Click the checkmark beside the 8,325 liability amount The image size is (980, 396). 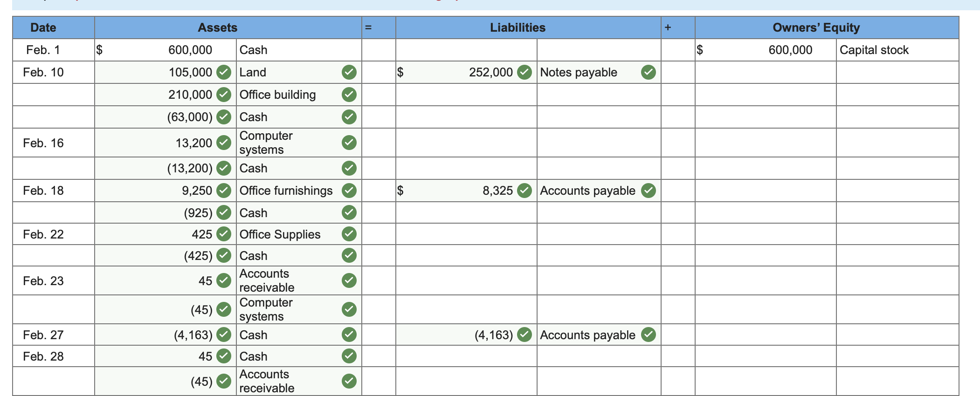pos(525,191)
